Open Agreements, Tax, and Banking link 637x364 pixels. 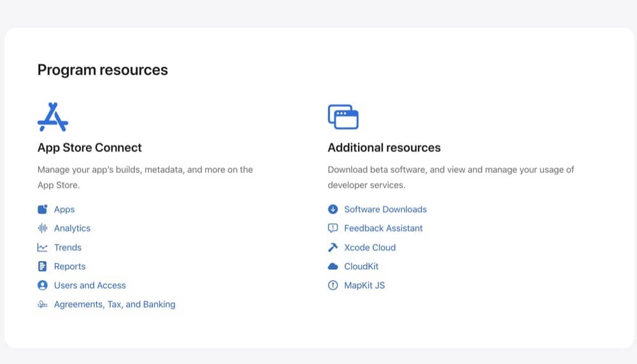[115, 304]
